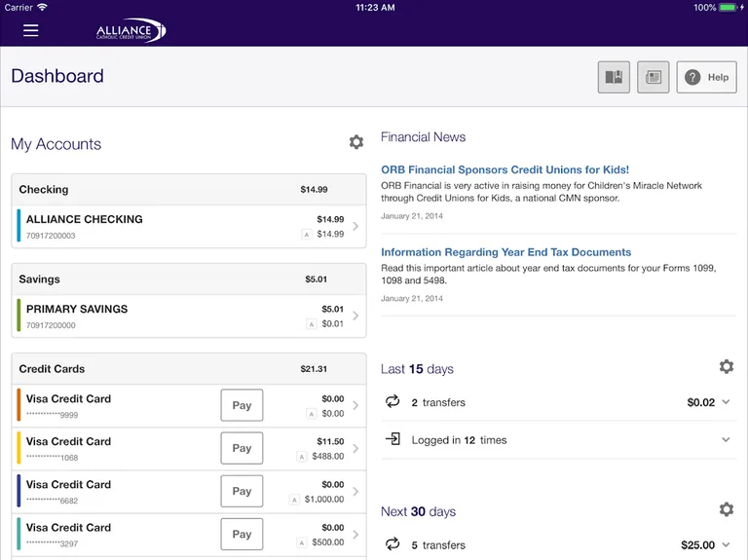This screenshot has height=560, width=748.
Task: Click the Wi-Fi status icon
Action: coord(43,7)
